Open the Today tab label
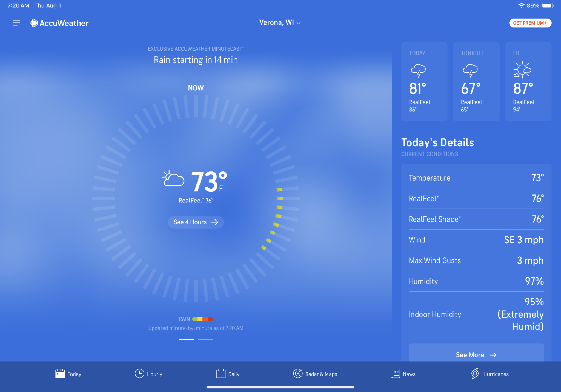 [x=75, y=374]
